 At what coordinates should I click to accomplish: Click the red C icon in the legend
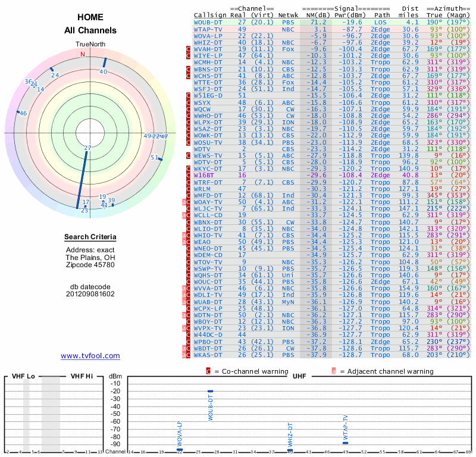pos(208,371)
